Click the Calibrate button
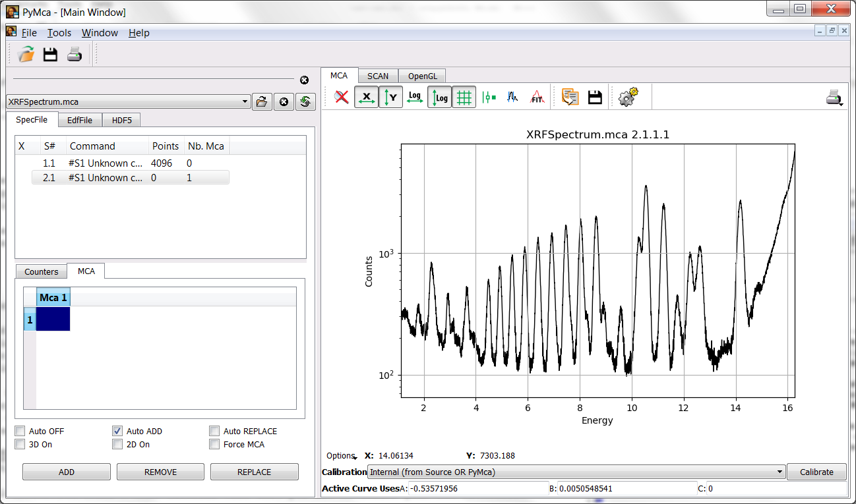Viewport: 856px width, 504px height. tap(816, 472)
